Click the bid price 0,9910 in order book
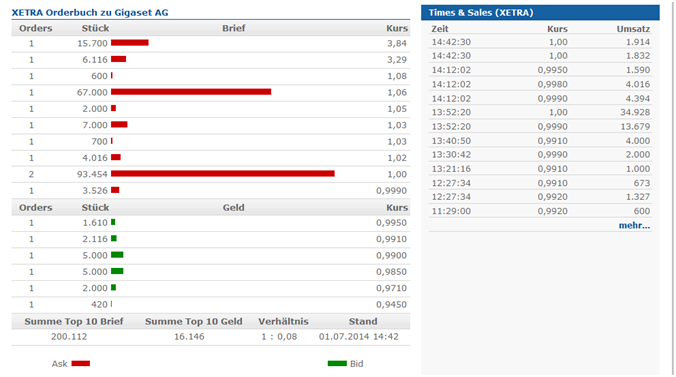 pyautogui.click(x=391, y=239)
